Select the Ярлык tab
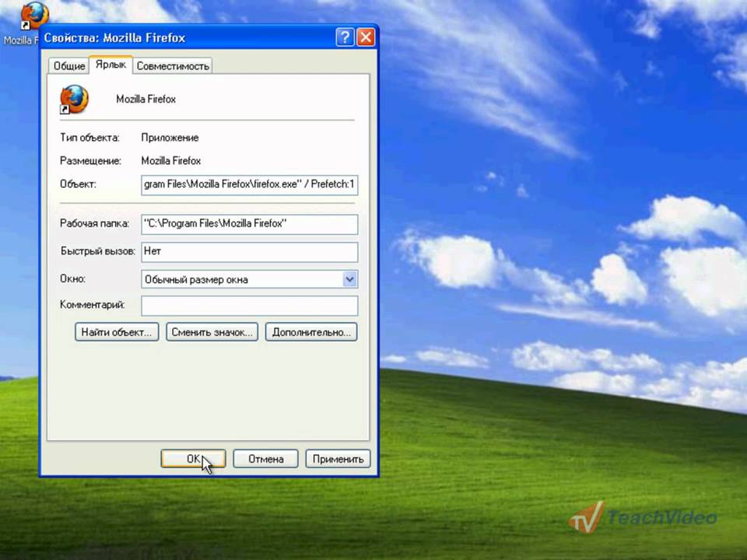Screen dimensions: 747x560 pyautogui.click(x=110, y=65)
